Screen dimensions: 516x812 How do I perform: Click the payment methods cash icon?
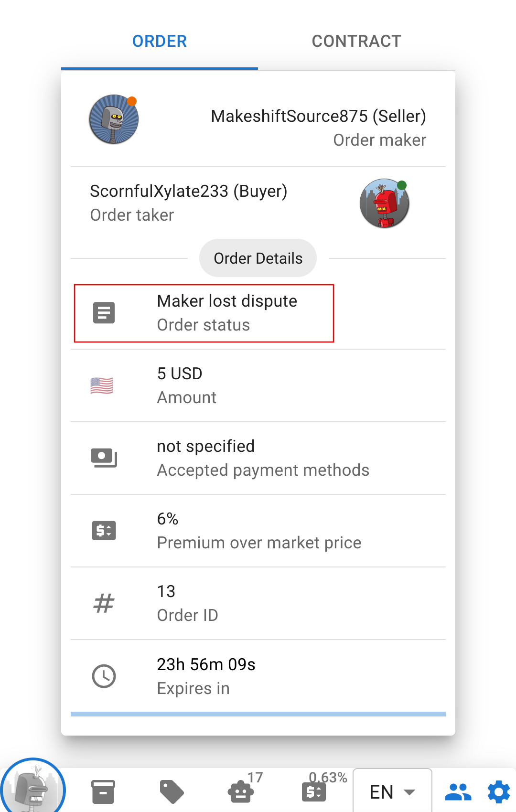pyautogui.click(x=104, y=458)
